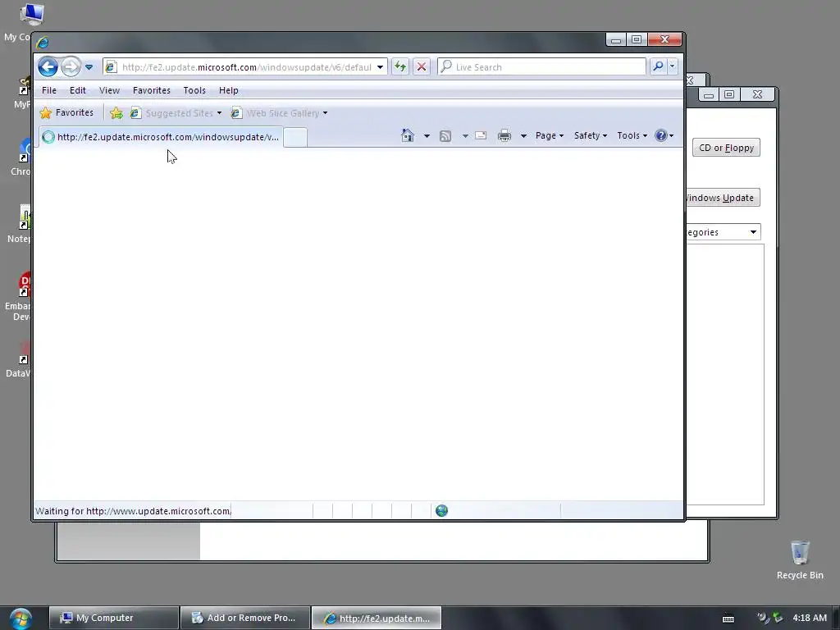Click the Add to Favorites Bar icon

116,113
